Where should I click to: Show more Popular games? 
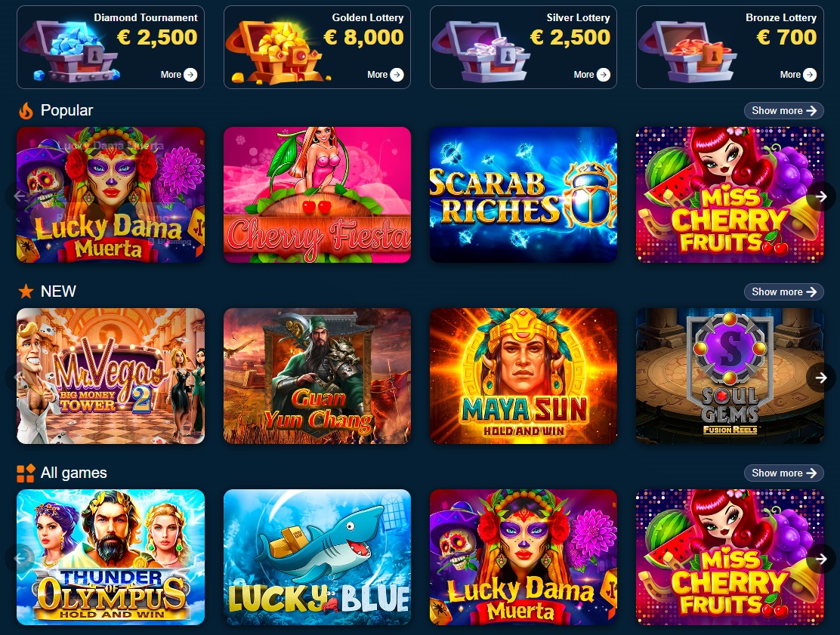point(784,111)
